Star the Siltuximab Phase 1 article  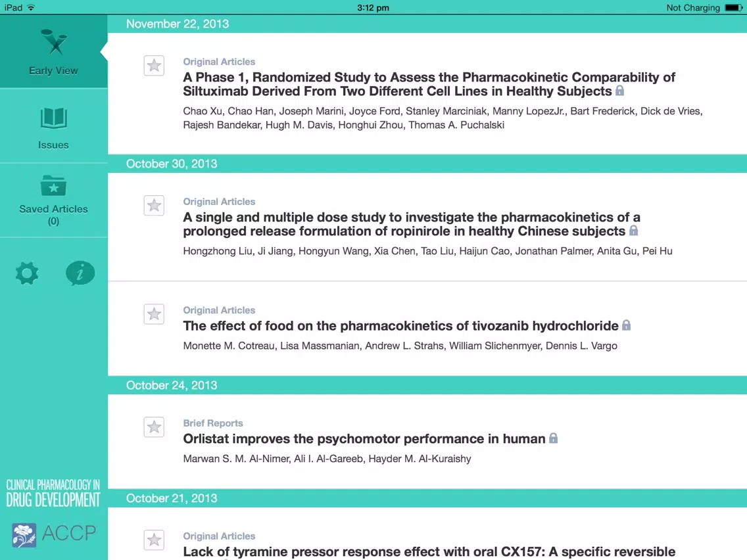[x=154, y=65]
